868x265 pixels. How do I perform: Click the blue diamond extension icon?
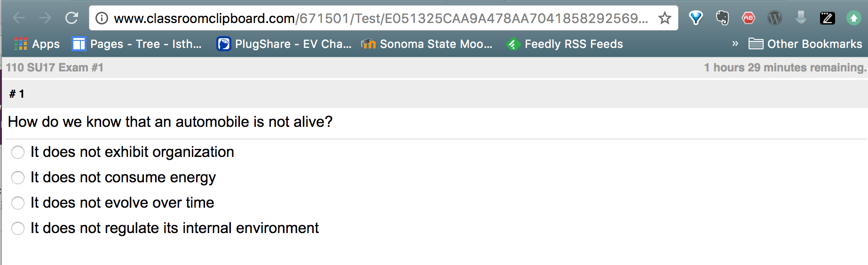[696, 18]
